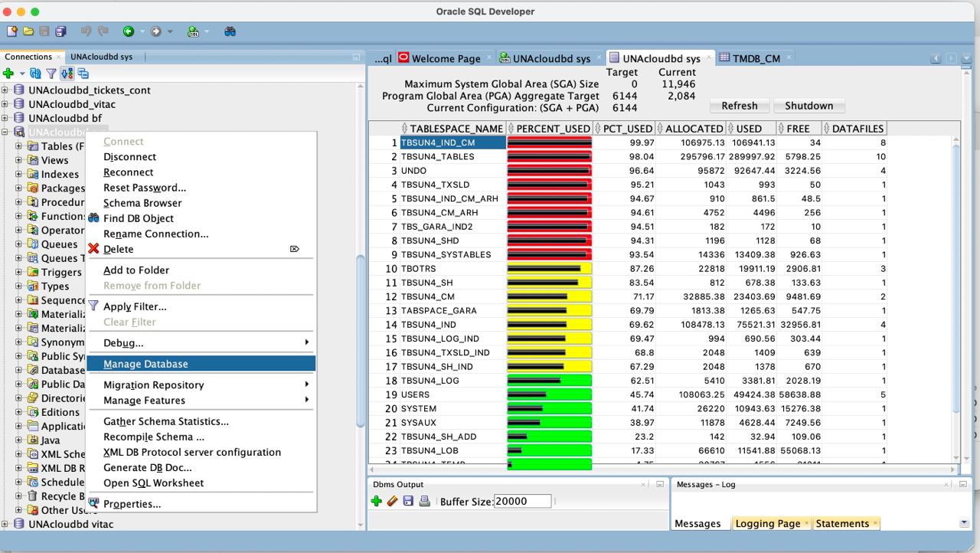
Task: Close the Statements log tab
Action: tap(876, 524)
